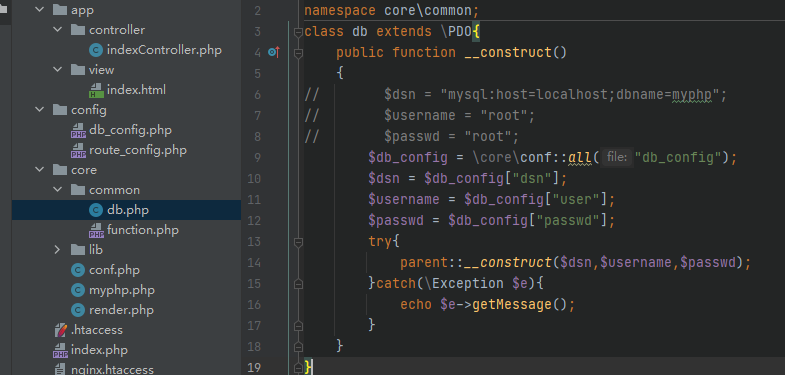Open render.php file
785x375 pixels.
tap(121, 310)
